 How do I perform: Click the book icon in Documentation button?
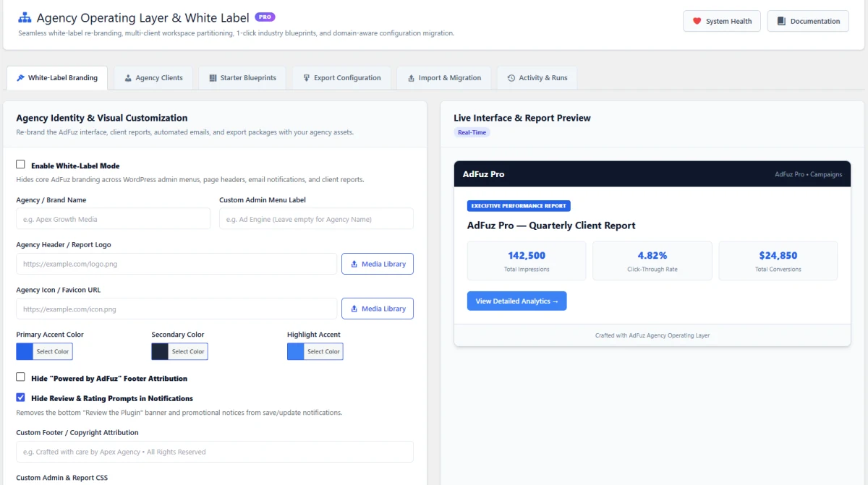(781, 22)
